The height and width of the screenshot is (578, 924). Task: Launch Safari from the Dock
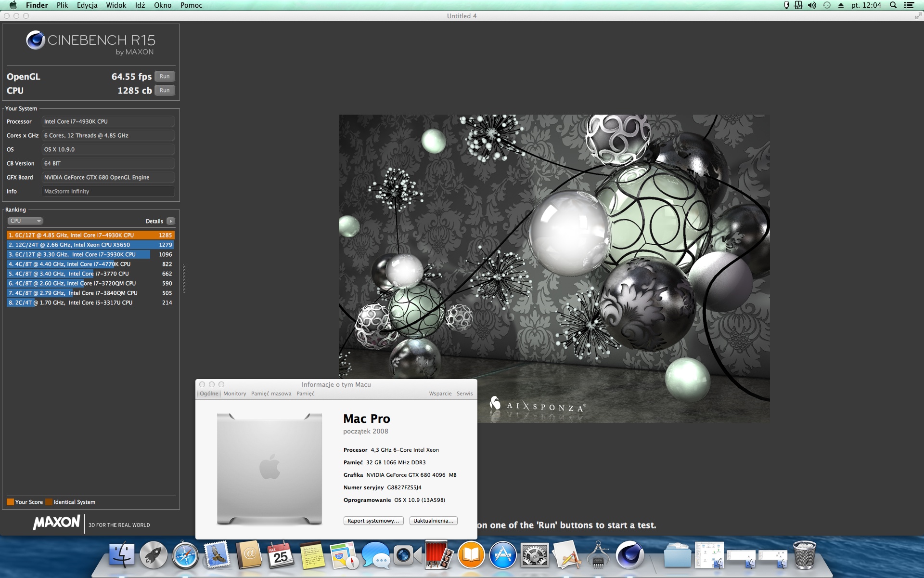coord(185,555)
